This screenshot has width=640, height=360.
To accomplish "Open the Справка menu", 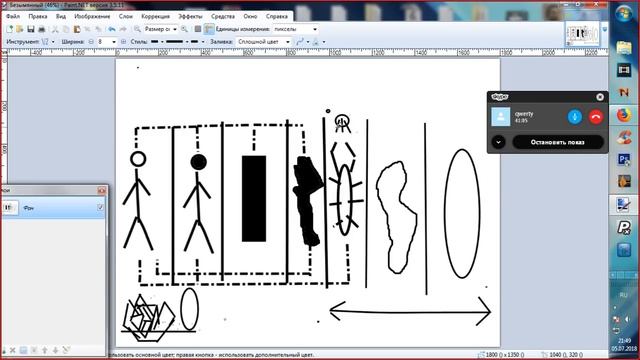I will click(x=277, y=16).
